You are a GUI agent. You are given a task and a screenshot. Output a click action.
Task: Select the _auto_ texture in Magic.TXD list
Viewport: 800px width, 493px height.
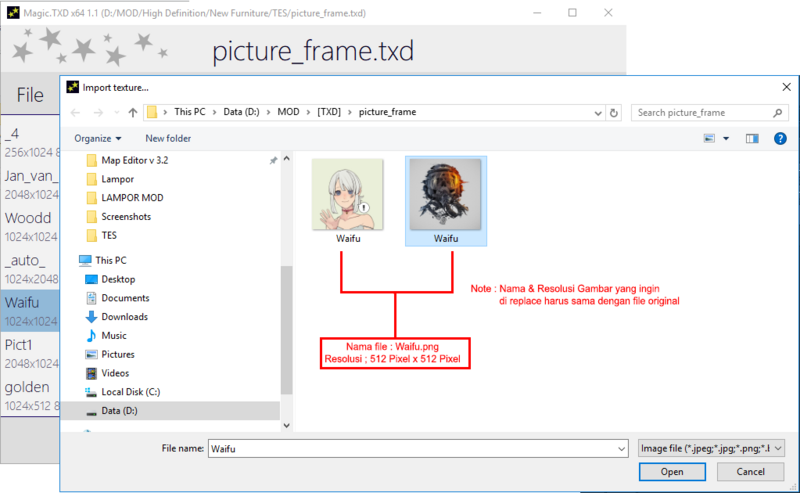click(x=30, y=269)
